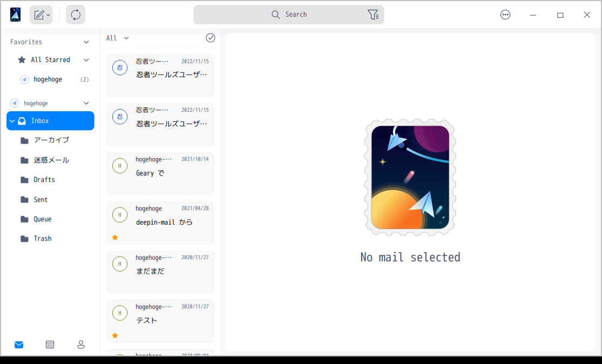Click the Queue folder icon
Image resolution: width=602 pixels, height=364 pixels.
click(x=25, y=219)
